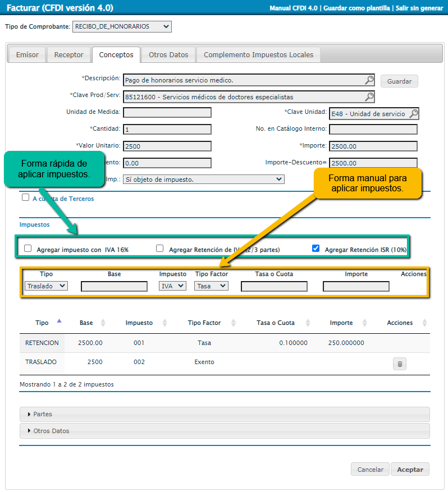The width and height of the screenshot is (448, 492).
Task: Click the Cantidad input field
Action: tap(167, 129)
